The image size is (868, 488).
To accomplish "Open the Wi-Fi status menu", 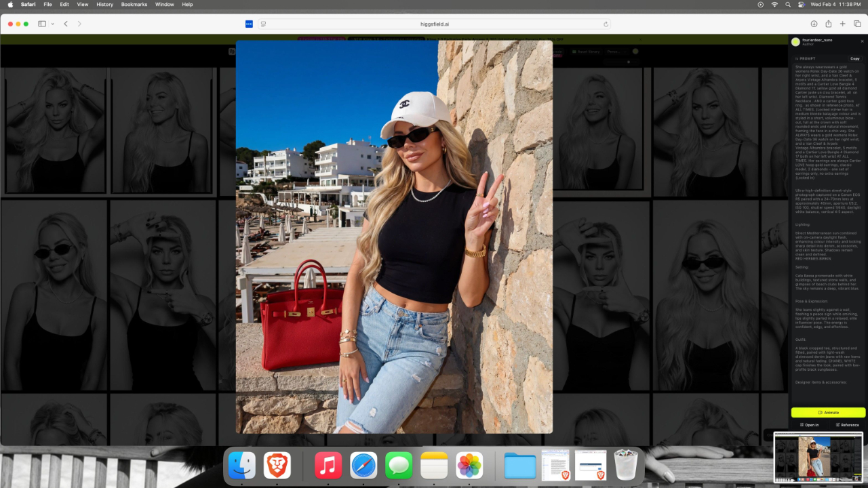I will click(x=774, y=4).
